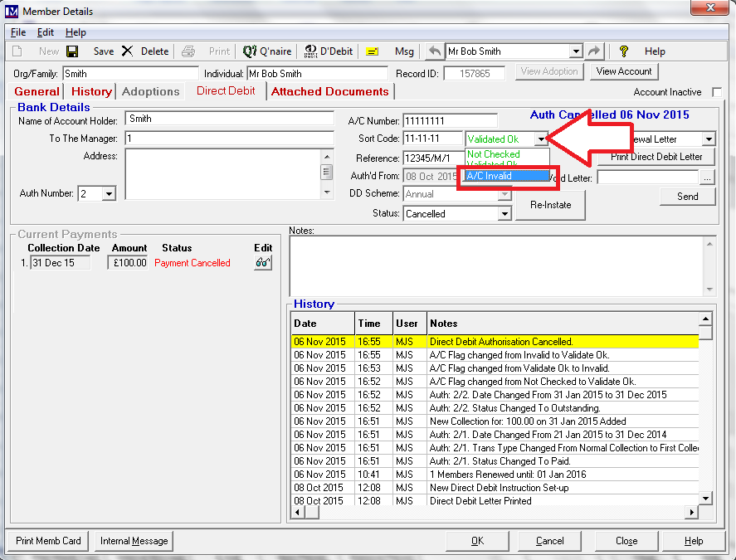Click the View Account button

[624, 71]
